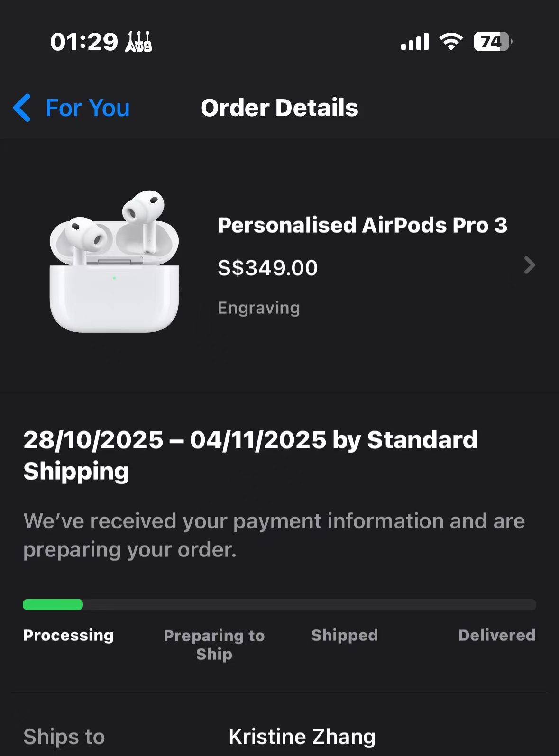Tap the delivery date range heading
The height and width of the screenshot is (756, 559).
(250, 455)
